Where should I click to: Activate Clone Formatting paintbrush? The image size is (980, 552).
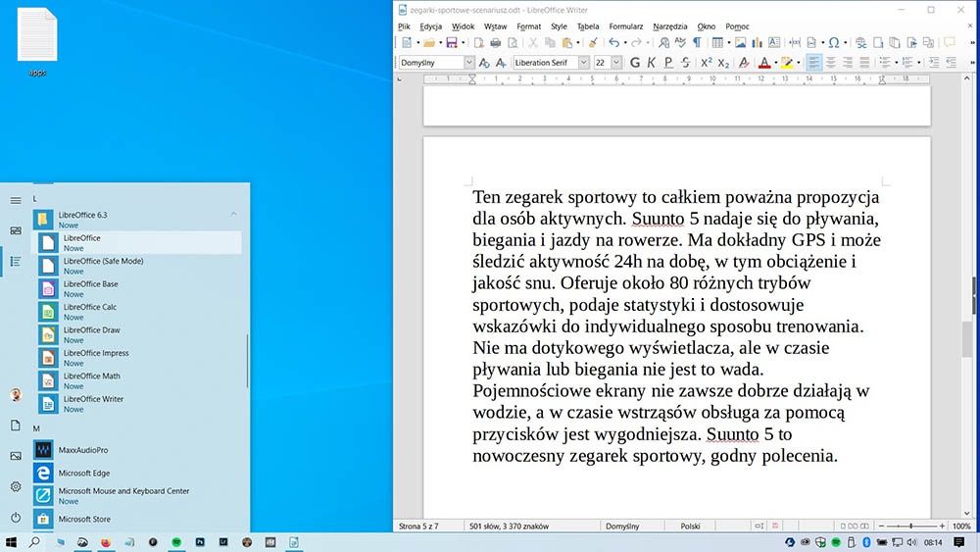click(593, 42)
